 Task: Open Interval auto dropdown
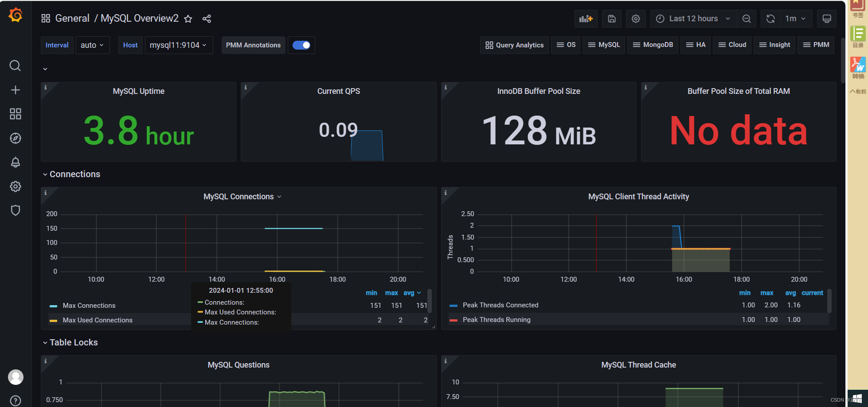pos(93,45)
